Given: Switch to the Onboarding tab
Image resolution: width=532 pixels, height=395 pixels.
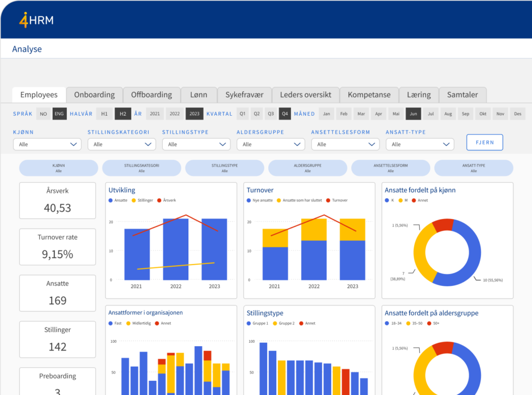Looking at the screenshot, I should coord(94,95).
